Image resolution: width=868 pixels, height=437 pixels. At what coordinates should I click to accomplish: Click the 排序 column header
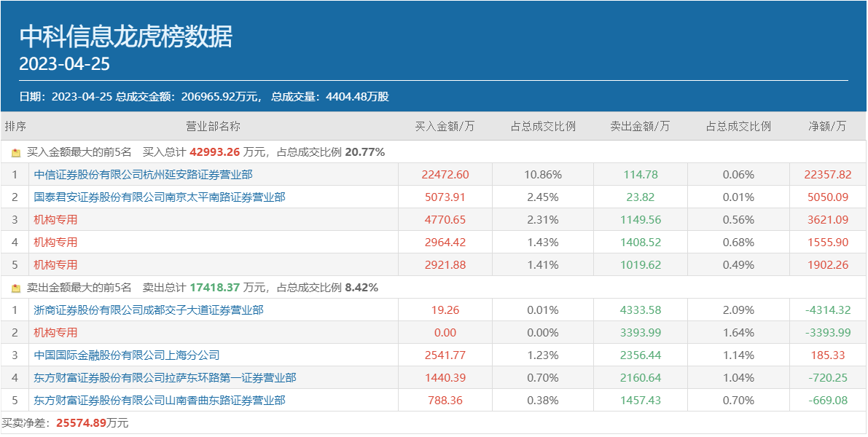point(15,127)
